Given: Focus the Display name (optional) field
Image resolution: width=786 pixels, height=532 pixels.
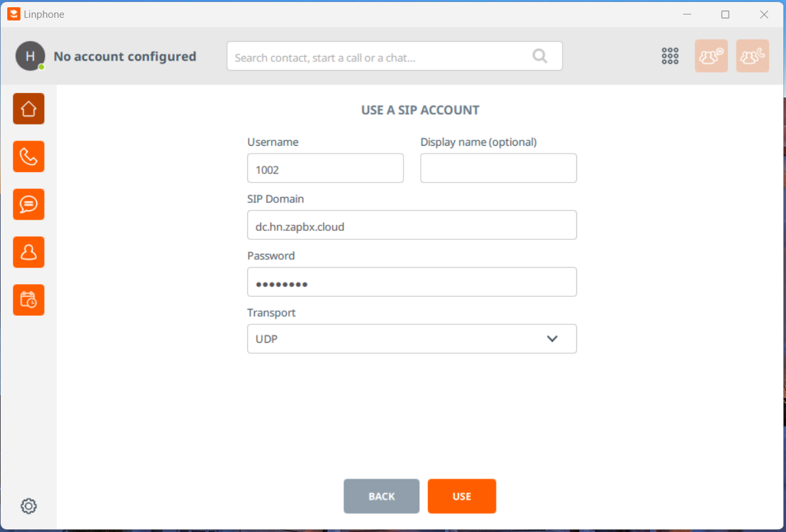Looking at the screenshot, I should pyautogui.click(x=498, y=169).
